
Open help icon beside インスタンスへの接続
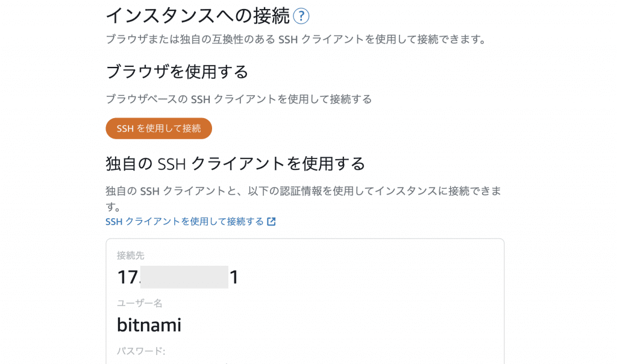click(301, 16)
